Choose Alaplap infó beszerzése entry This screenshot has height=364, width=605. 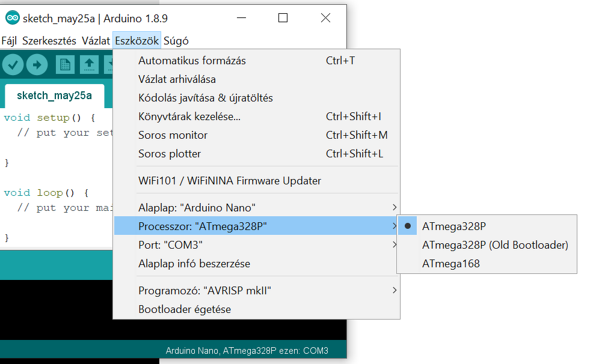[x=257, y=264]
